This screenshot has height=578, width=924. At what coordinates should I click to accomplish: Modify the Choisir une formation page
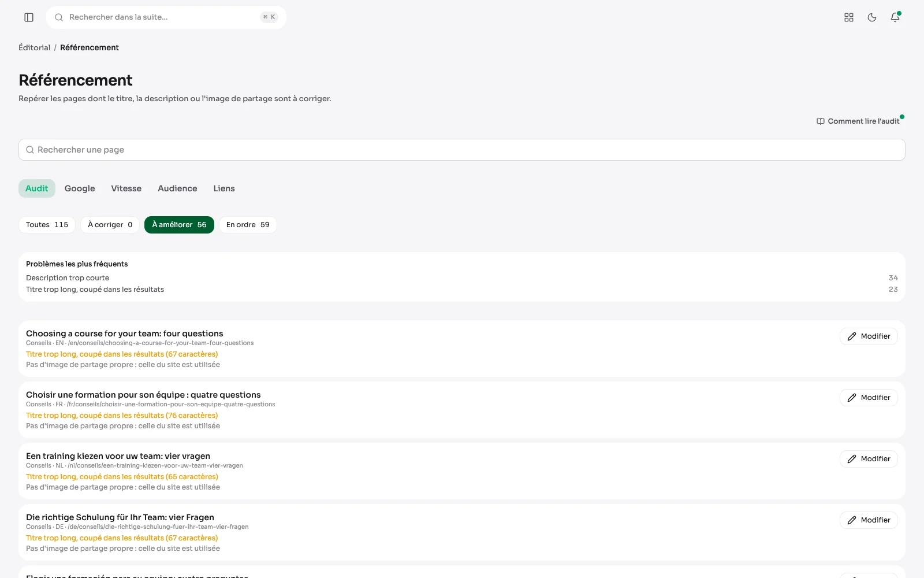pos(869,398)
